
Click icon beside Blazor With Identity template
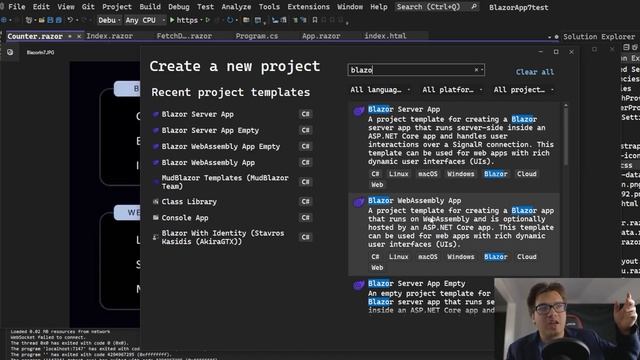click(x=156, y=237)
